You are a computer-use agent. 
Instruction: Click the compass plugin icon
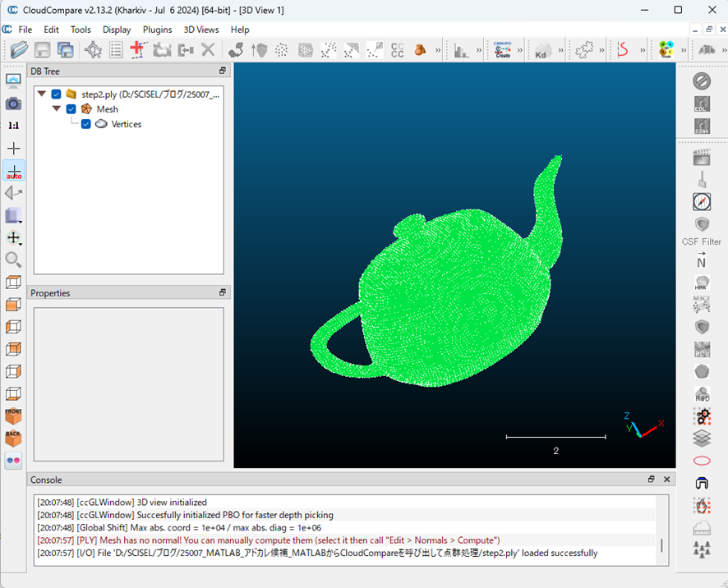702,201
